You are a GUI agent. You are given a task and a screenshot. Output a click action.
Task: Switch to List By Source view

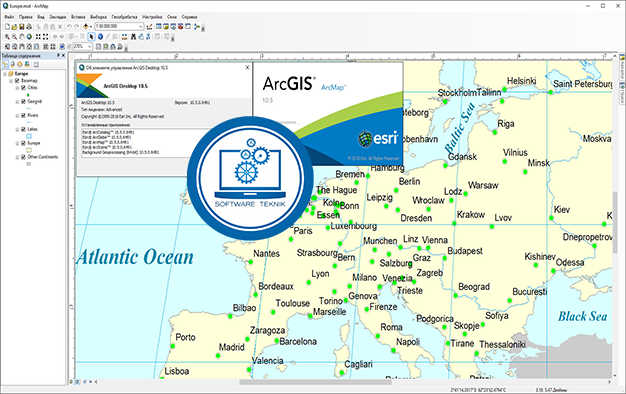point(12,64)
